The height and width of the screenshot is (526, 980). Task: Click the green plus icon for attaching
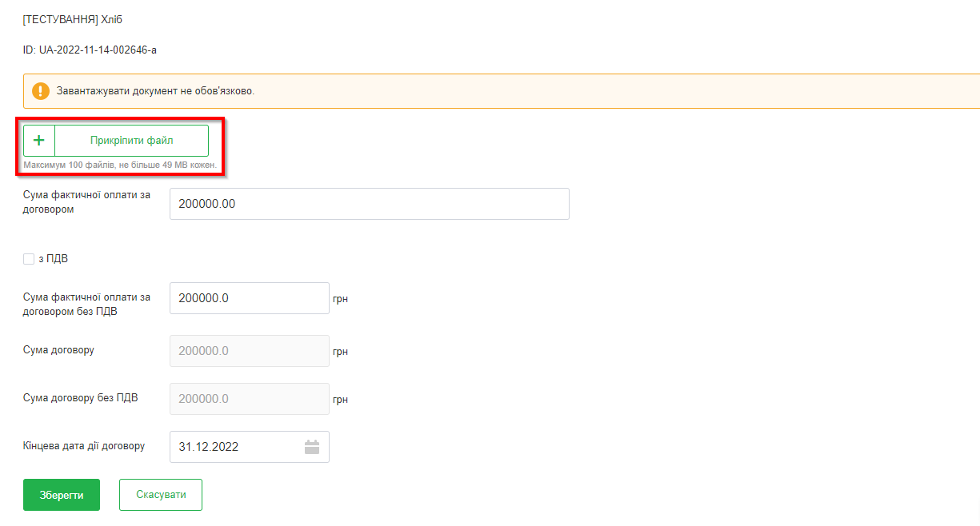coord(38,141)
